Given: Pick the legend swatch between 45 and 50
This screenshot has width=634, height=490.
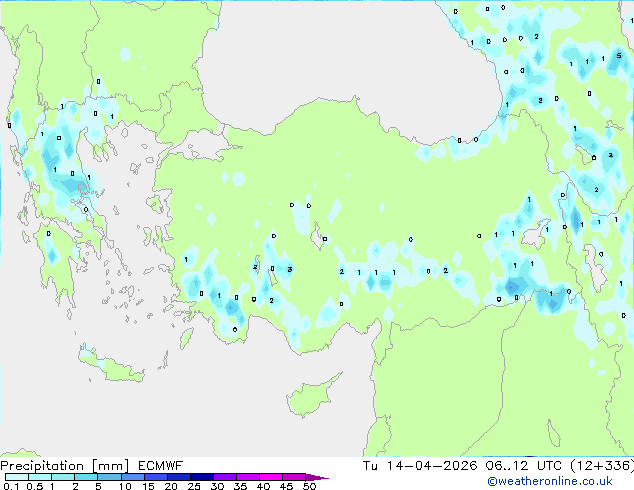Looking at the screenshot, I should pos(297,477).
